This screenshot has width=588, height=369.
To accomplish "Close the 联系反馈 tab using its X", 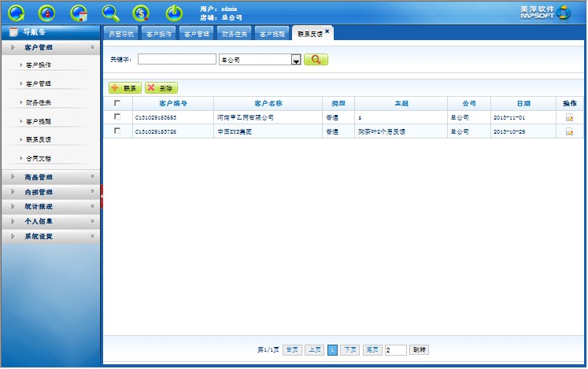I will tap(327, 31).
